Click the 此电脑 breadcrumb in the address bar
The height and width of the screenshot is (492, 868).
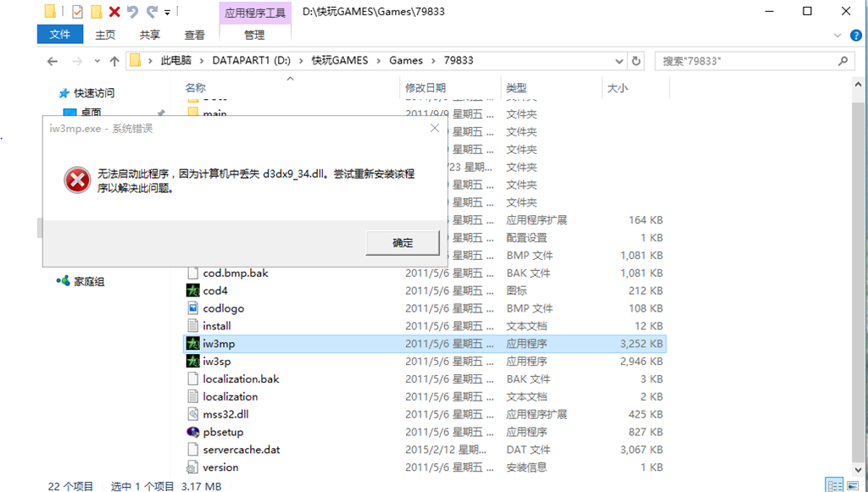pos(176,61)
